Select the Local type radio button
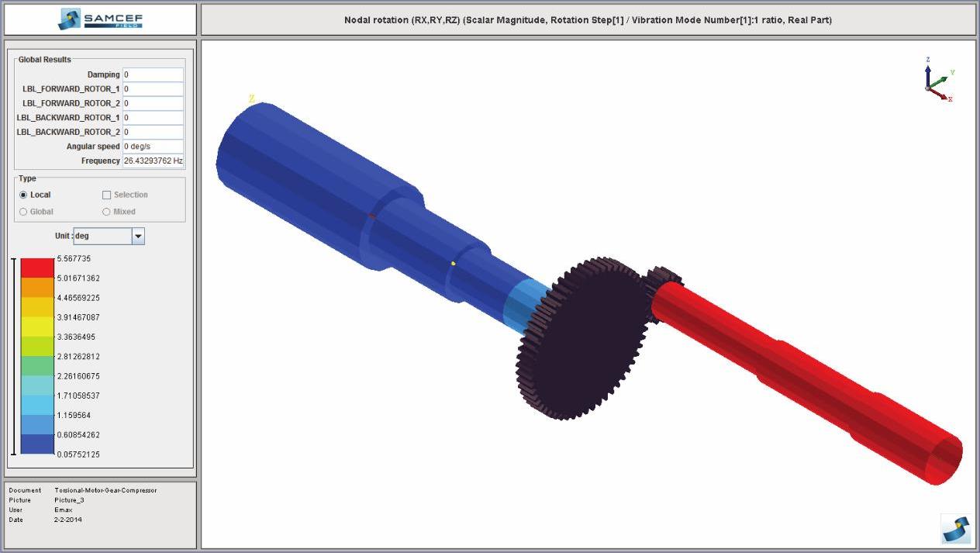Viewport: 980px width, 553px height. click(23, 195)
